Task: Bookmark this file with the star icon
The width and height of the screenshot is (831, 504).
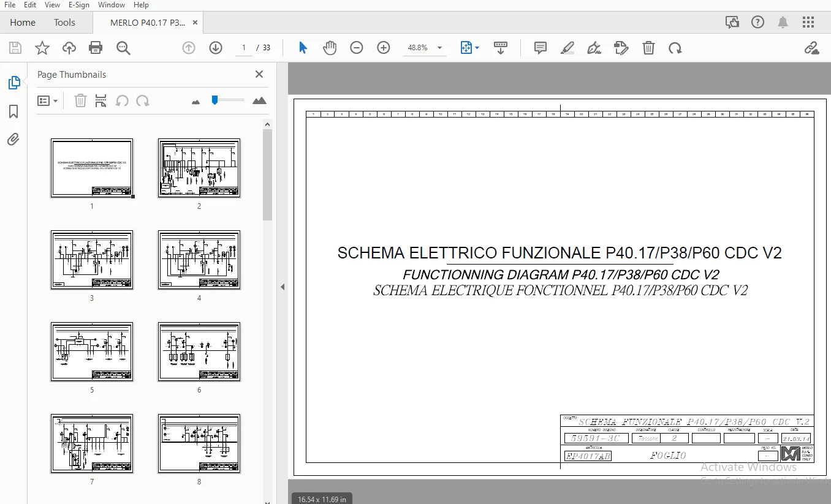Action: pyautogui.click(x=42, y=48)
